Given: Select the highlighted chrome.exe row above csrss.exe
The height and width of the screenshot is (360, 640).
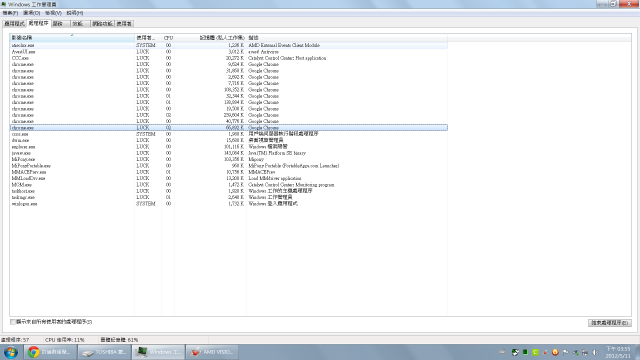Looking at the screenshot, I should 229,128.
